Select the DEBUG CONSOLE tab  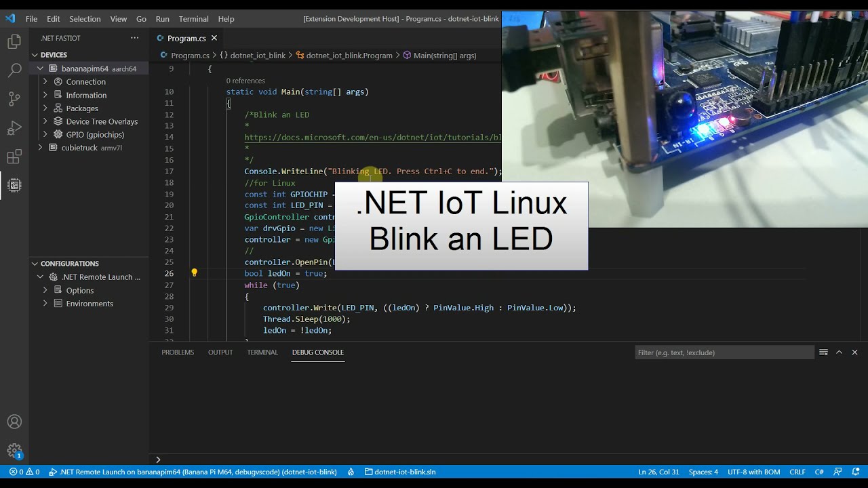pyautogui.click(x=318, y=352)
